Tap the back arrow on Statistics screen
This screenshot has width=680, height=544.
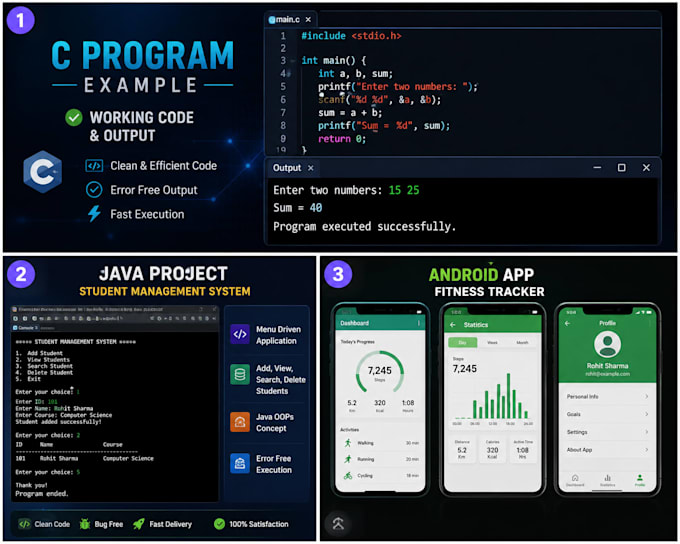[453, 324]
